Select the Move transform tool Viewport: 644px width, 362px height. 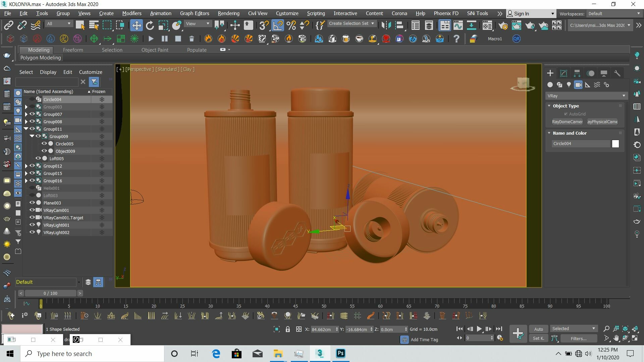click(x=136, y=25)
